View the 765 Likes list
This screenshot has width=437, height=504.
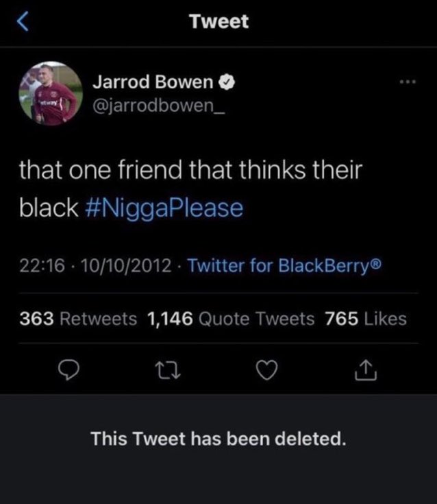click(366, 319)
